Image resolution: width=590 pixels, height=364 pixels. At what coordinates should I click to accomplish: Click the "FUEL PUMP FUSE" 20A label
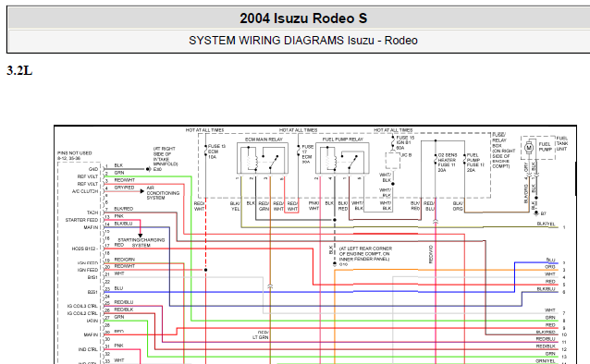[475, 163]
